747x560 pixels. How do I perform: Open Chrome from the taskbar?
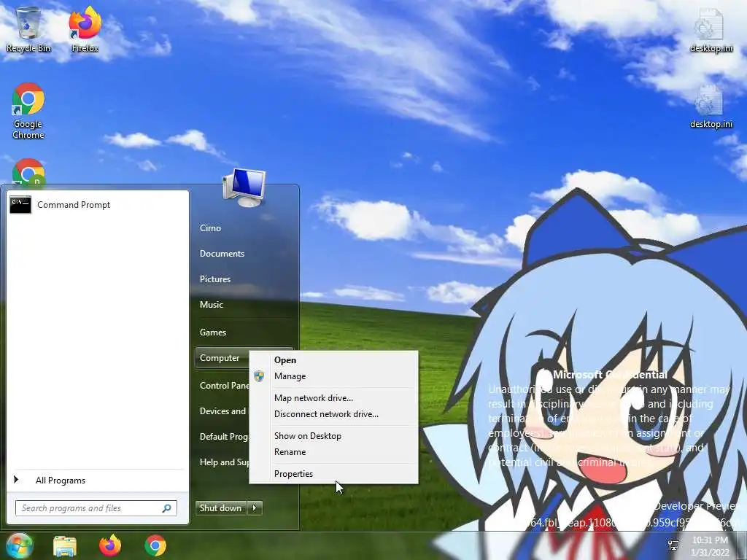click(155, 545)
